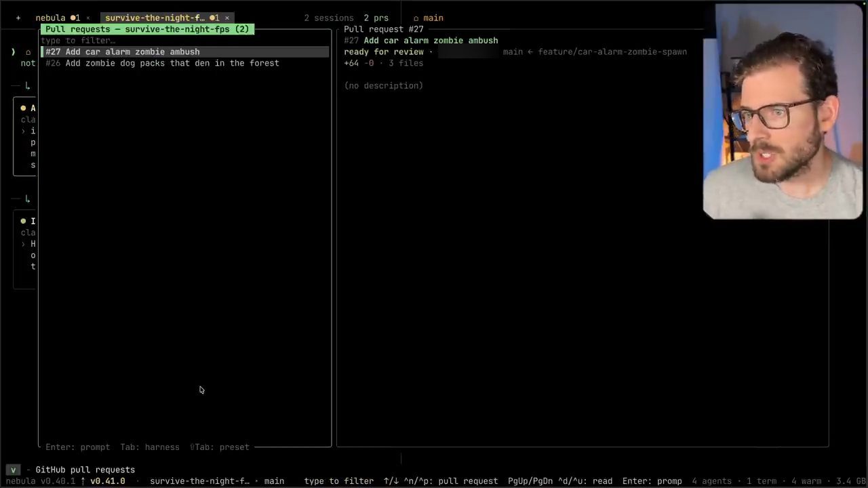Click the 'Tab: harness' hint

(150, 447)
